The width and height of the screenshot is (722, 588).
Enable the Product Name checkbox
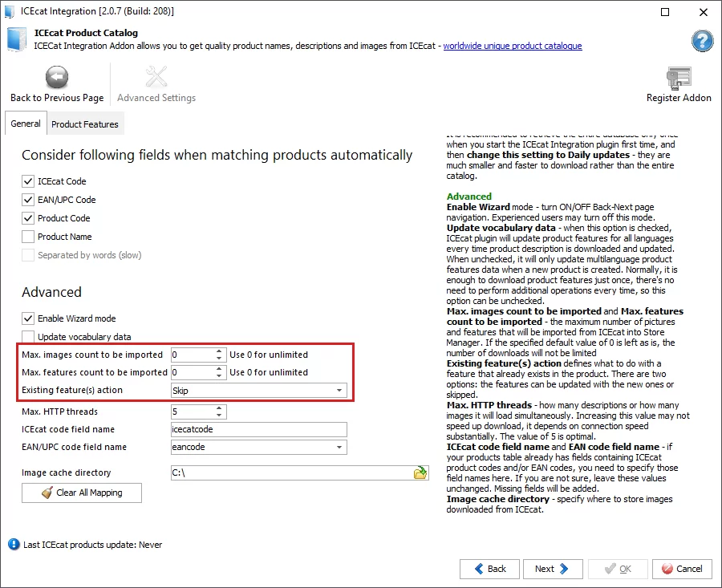tap(27, 236)
